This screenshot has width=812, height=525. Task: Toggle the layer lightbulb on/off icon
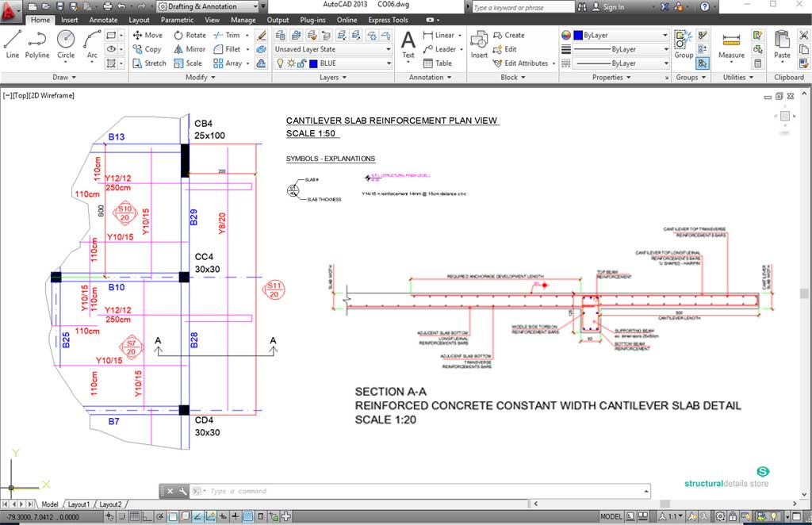[279, 63]
